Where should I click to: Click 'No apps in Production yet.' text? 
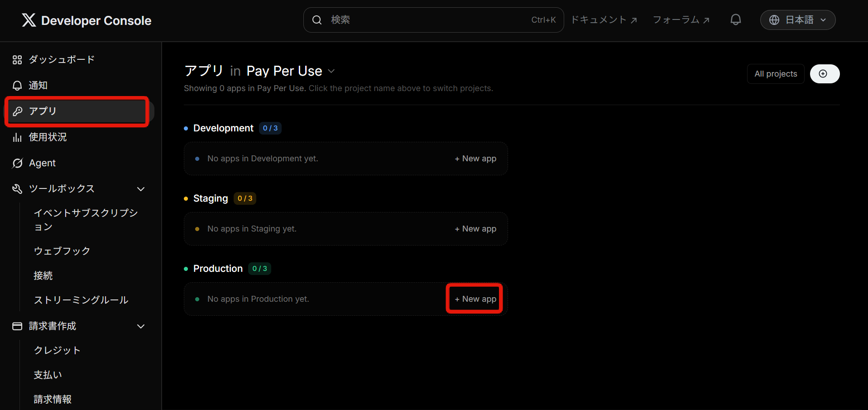pyautogui.click(x=258, y=299)
